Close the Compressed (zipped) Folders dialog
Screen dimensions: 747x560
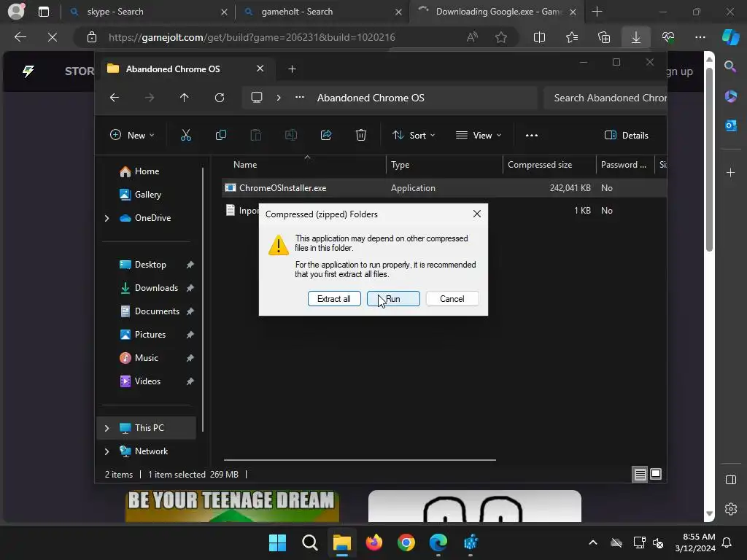pos(477,214)
